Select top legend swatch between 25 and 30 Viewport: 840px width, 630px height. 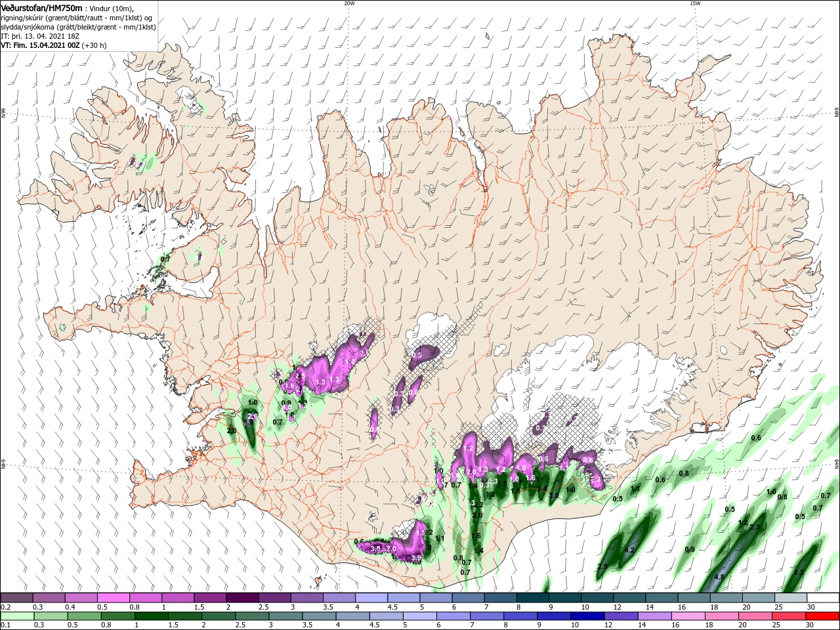click(791, 598)
